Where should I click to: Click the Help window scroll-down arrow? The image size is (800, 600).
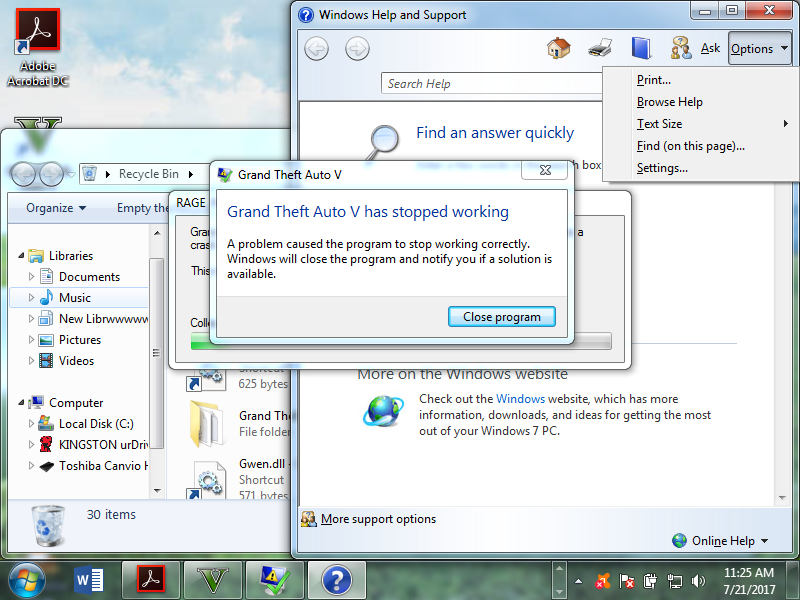pyautogui.click(x=782, y=497)
